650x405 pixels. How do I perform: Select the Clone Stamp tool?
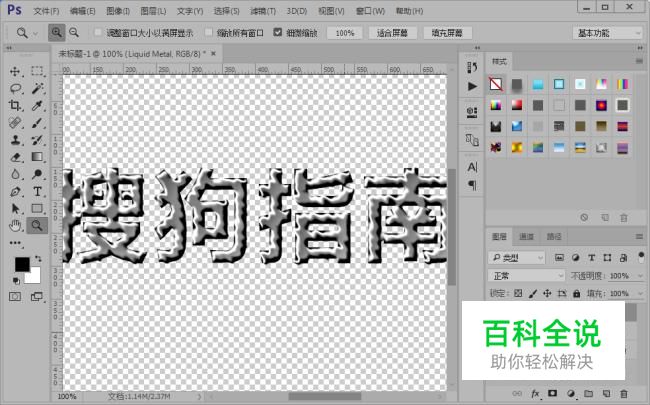tap(15, 140)
